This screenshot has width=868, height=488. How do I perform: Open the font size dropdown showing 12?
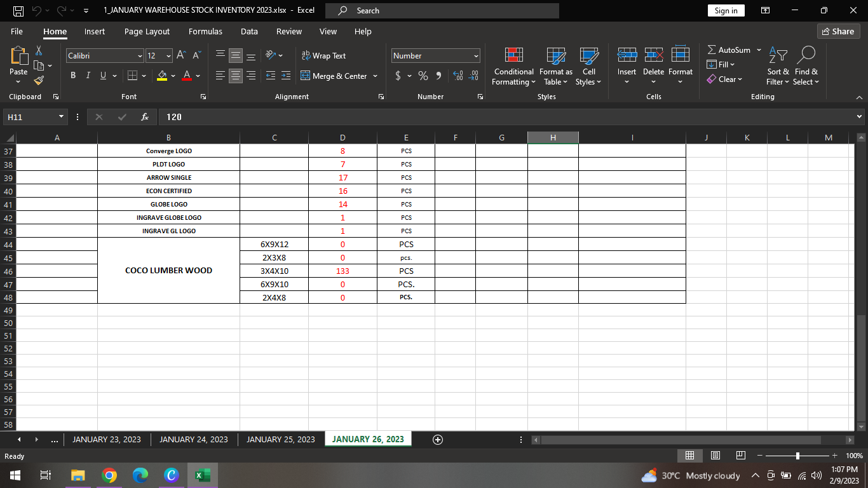[168, 56]
